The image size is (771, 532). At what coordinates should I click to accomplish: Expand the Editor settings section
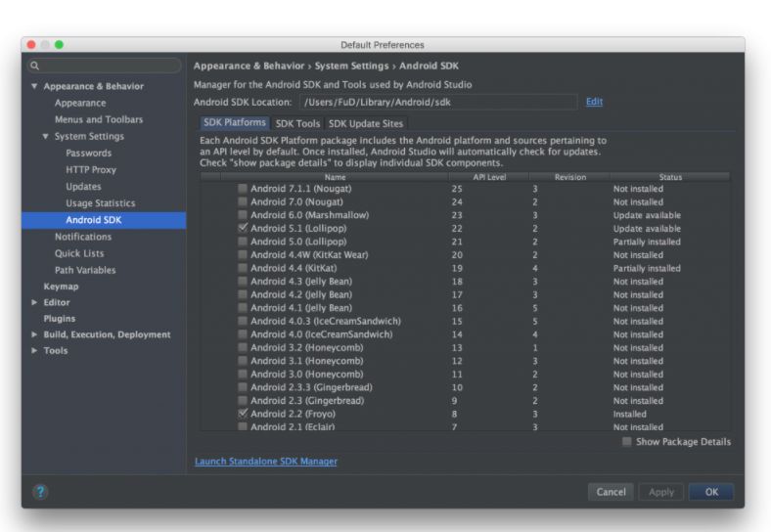(x=35, y=302)
